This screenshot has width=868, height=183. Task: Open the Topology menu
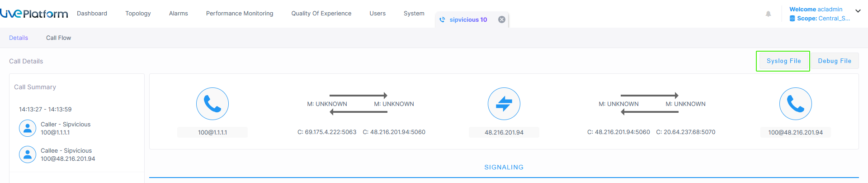(138, 13)
